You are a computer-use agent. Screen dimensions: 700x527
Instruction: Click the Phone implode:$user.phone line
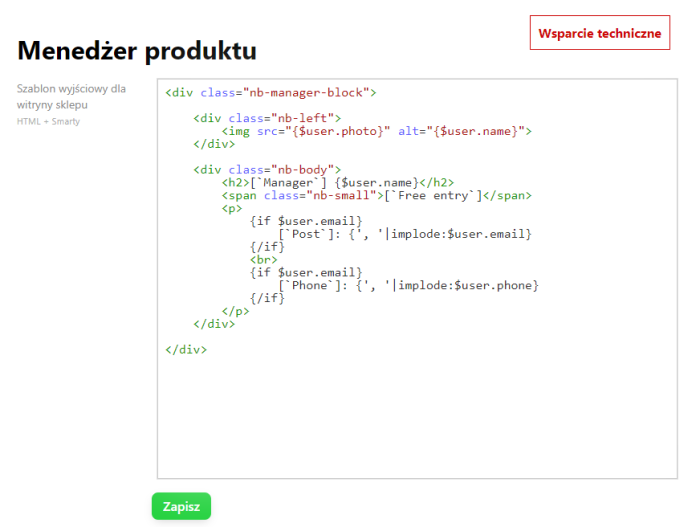tap(408, 285)
